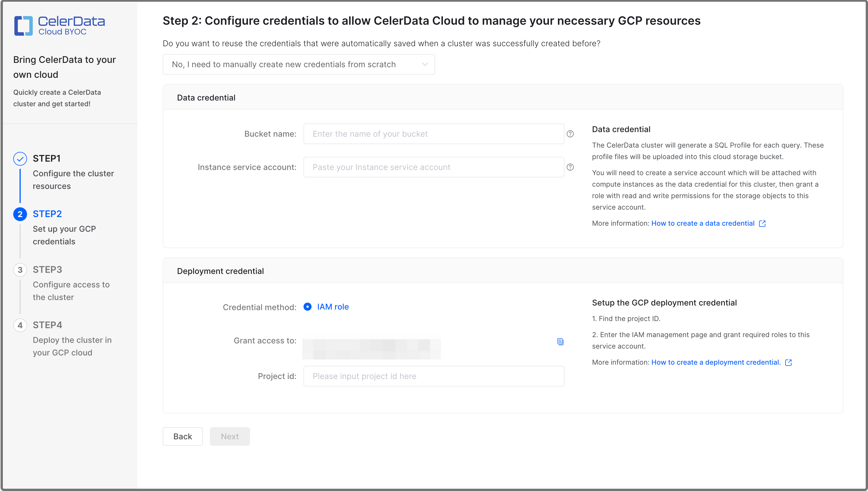Click the STEP1 completed checkmark indicator
The image size is (868, 491).
(x=20, y=158)
